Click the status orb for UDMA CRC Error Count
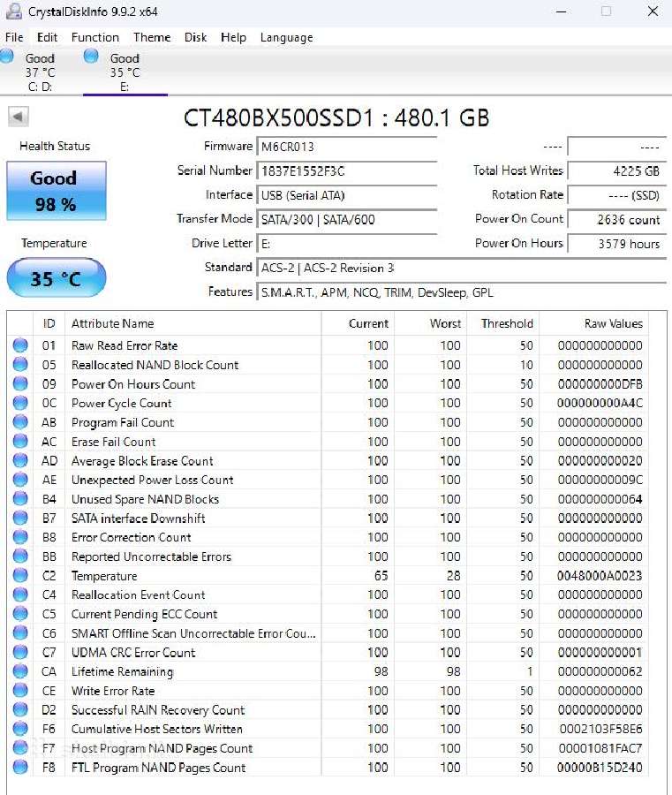Screen dimensions: 672x795 pos(20,652)
